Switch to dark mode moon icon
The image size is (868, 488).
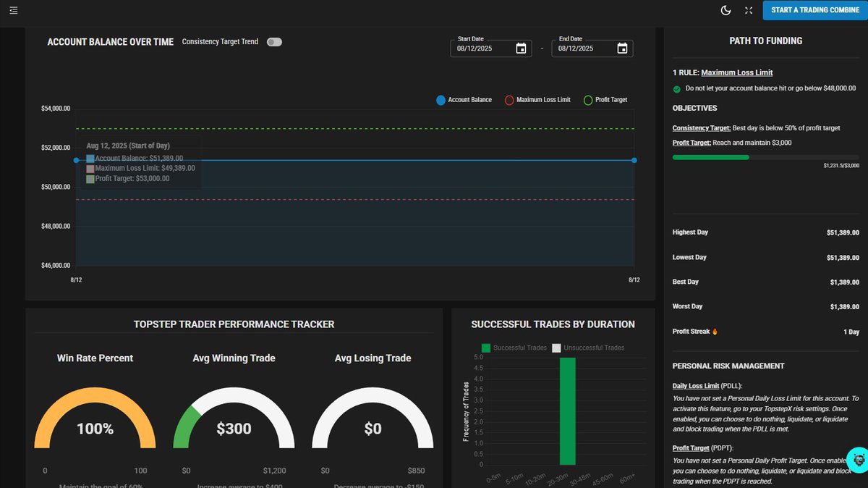pyautogui.click(x=726, y=10)
